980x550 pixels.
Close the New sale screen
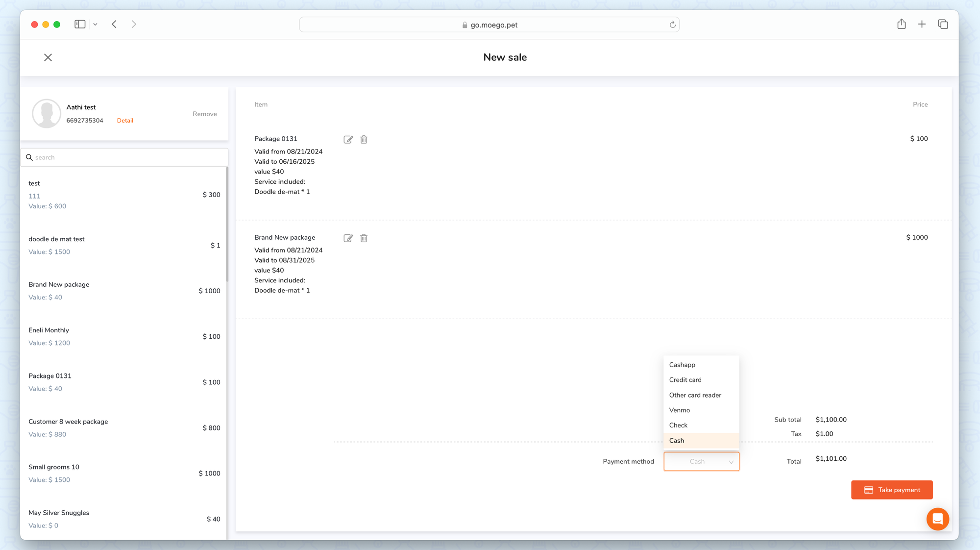(48, 57)
